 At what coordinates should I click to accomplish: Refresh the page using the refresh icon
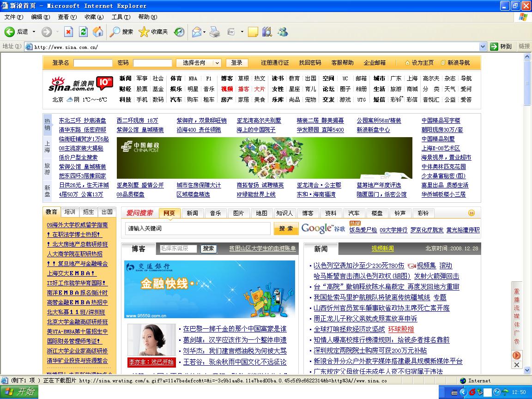tap(83, 32)
